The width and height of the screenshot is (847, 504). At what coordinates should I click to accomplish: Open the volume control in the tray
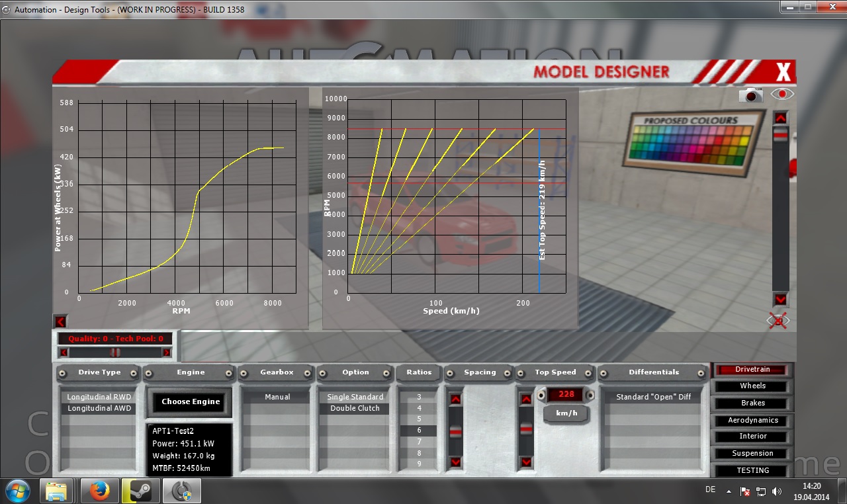pos(776,492)
